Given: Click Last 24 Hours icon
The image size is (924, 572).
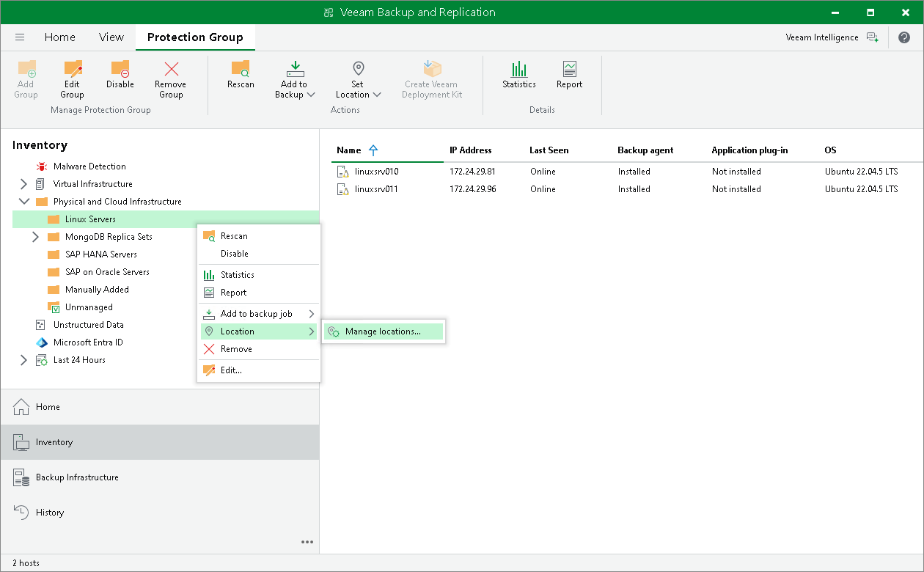Looking at the screenshot, I should click(41, 360).
